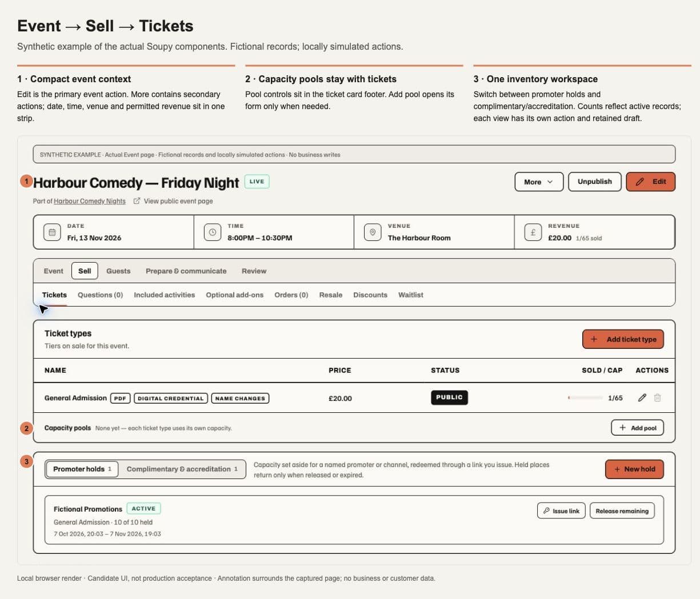Viewport: 700px width, 599px height.
Task: Open the Review tab
Action: point(254,271)
